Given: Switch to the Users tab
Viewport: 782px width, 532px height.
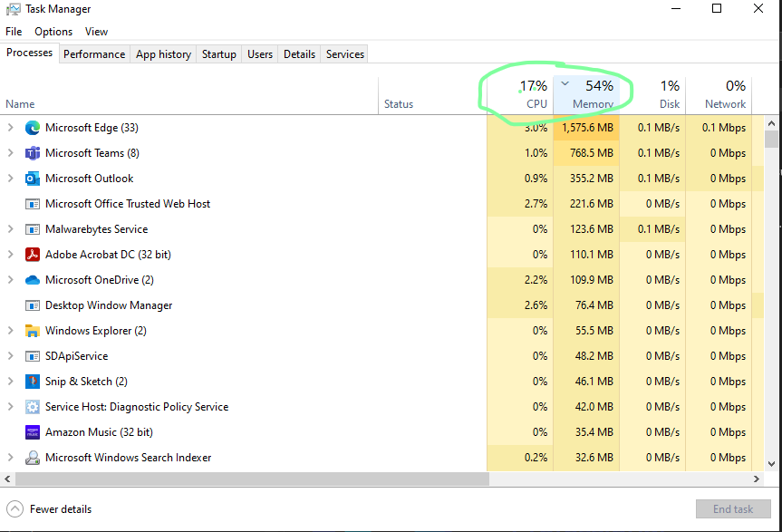Looking at the screenshot, I should (x=260, y=54).
